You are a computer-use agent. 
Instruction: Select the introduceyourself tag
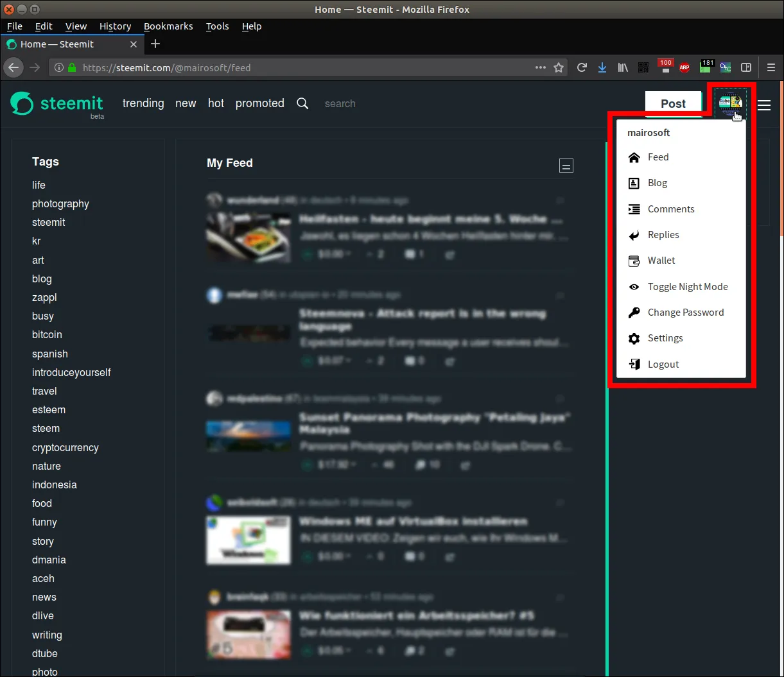[71, 373]
